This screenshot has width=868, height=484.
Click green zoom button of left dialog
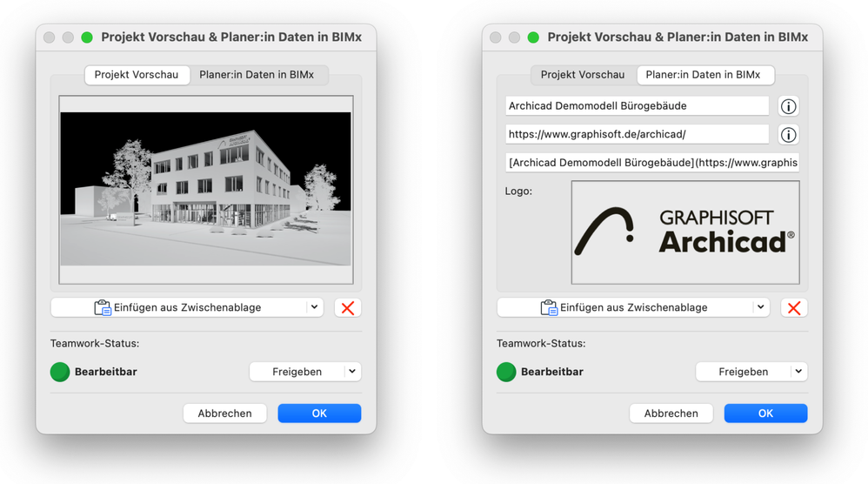point(87,37)
